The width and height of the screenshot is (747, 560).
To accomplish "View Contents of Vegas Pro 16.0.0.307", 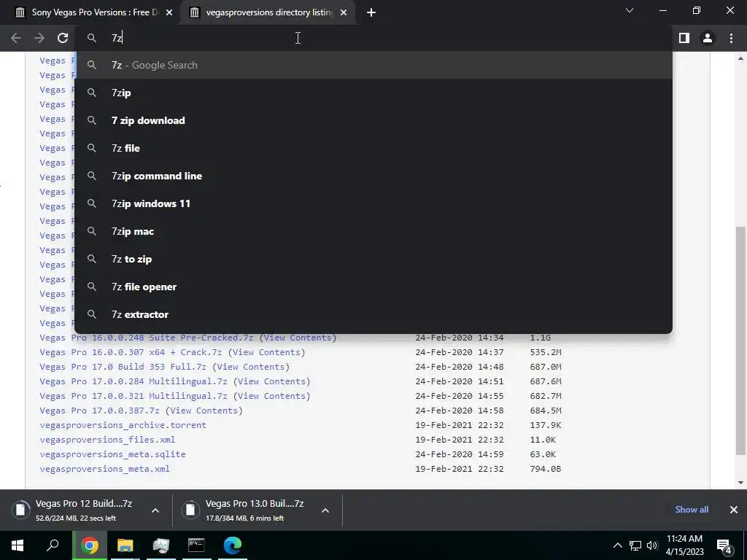I will point(266,352).
